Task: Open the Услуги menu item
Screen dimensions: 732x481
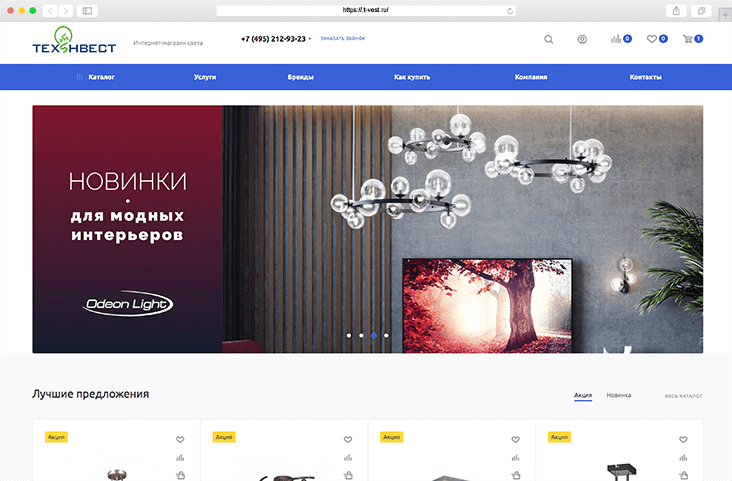Action: pos(205,77)
